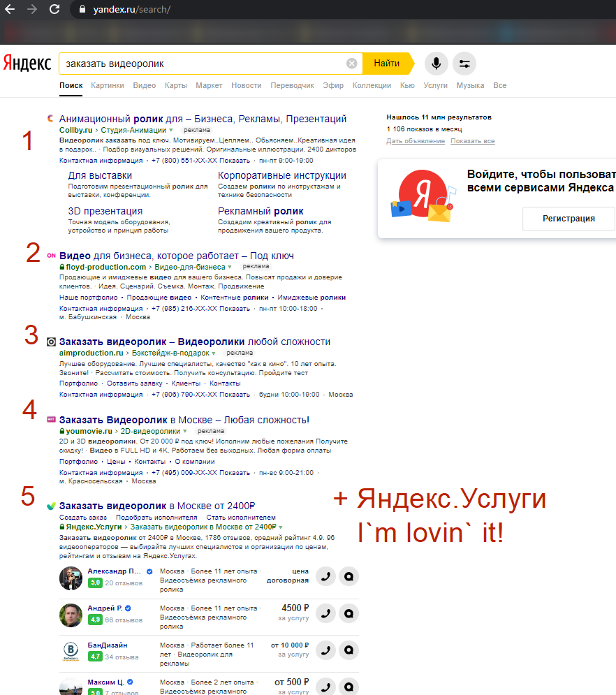Click the Найти search button
The width and height of the screenshot is (616, 695).
coord(388,64)
